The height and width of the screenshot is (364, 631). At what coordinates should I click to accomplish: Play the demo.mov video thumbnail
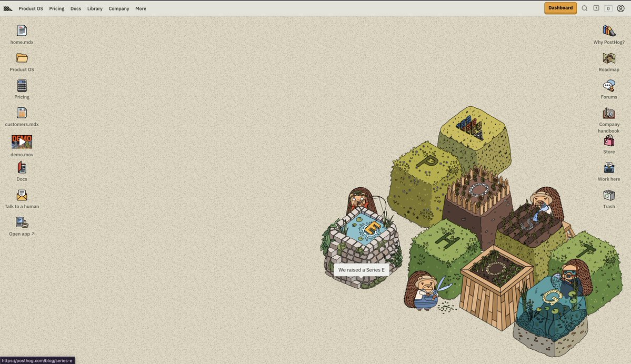pyautogui.click(x=22, y=142)
